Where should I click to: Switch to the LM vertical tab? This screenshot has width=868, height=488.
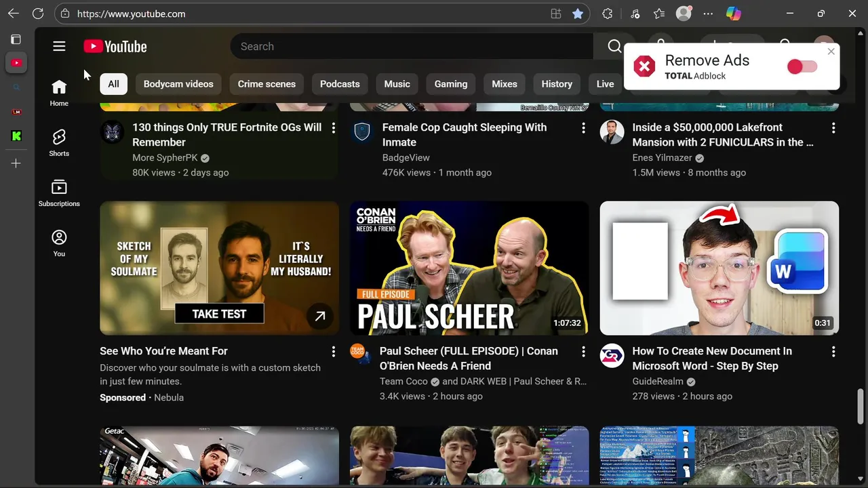click(16, 112)
